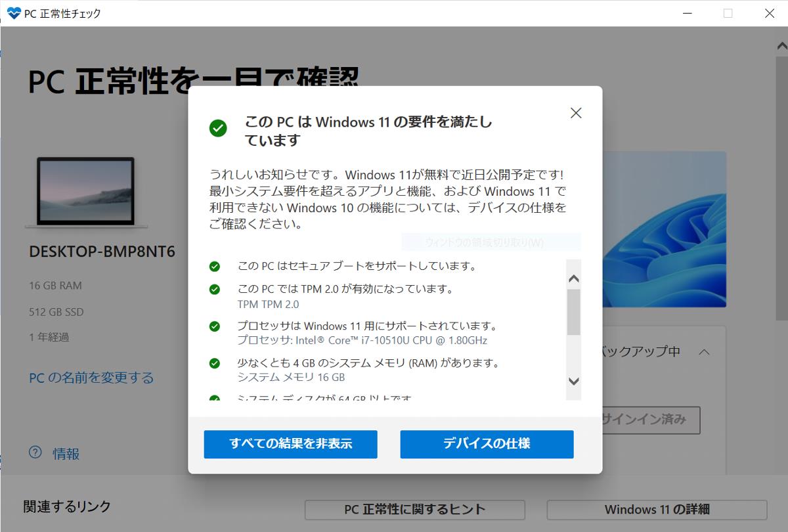Click the 情報 question mark icon

coord(35,453)
